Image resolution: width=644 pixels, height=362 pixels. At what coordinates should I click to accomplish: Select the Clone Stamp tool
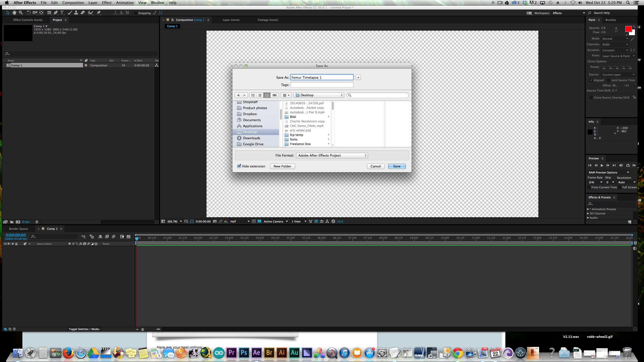tap(76, 13)
